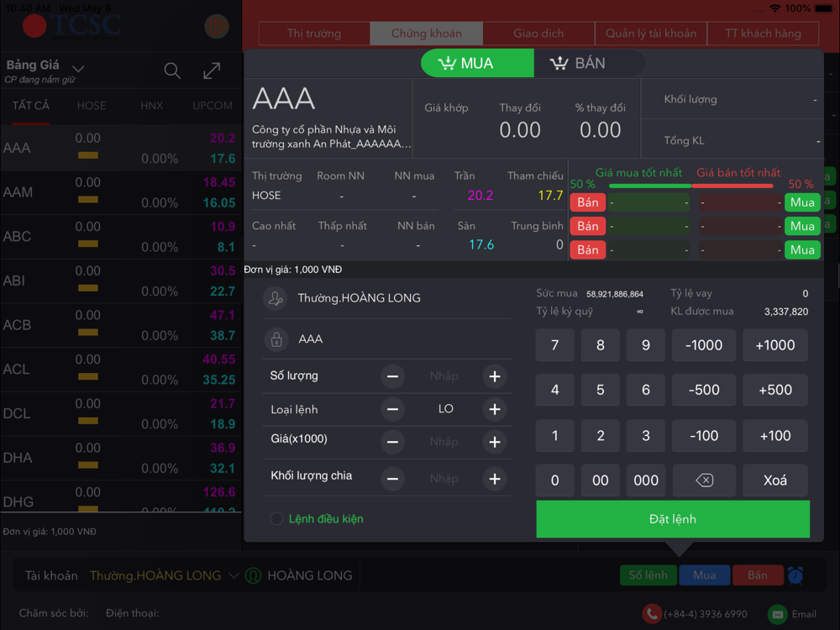
Task: Select the TẤT CẢ exchange filter
Action: click(x=30, y=106)
